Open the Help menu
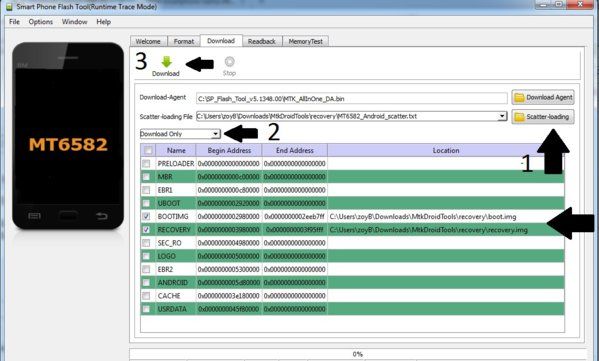The image size is (599, 361). (104, 22)
